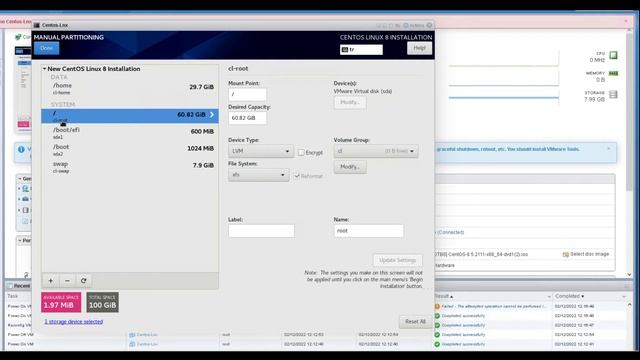Open the Device Type LVM dropdown
640x360 pixels.
260,151
